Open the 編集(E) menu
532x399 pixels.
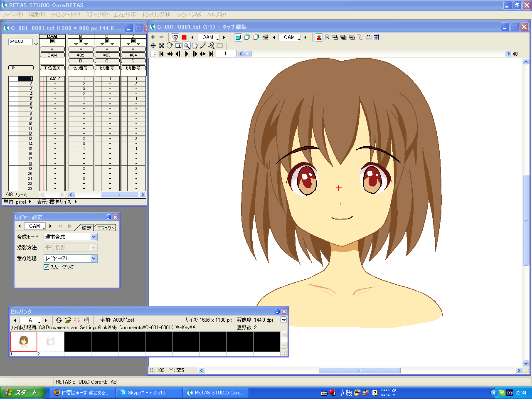(37, 15)
